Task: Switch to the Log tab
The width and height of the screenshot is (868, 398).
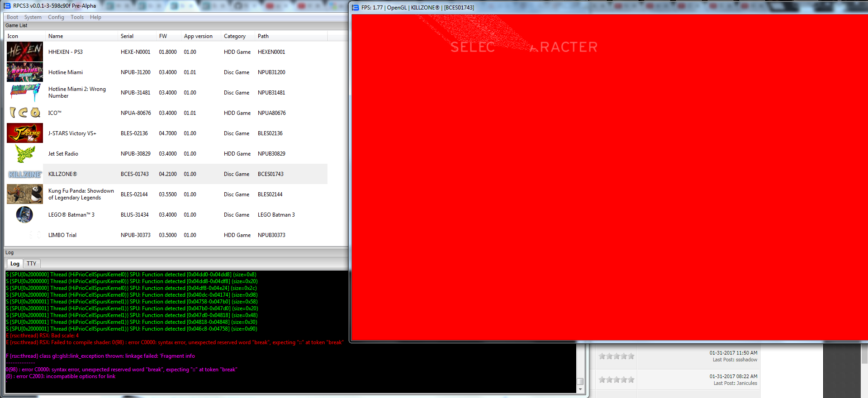Action: pos(15,264)
